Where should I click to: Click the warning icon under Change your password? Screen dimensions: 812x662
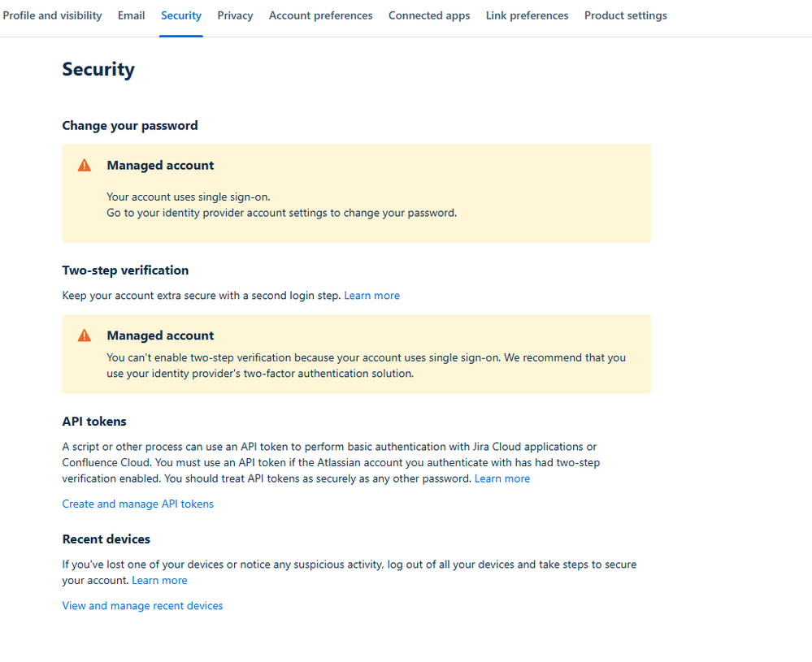pyautogui.click(x=85, y=166)
